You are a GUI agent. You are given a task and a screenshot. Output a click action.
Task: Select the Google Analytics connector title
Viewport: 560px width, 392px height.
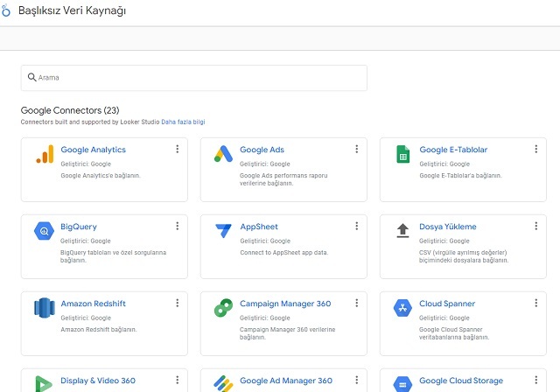click(x=94, y=150)
